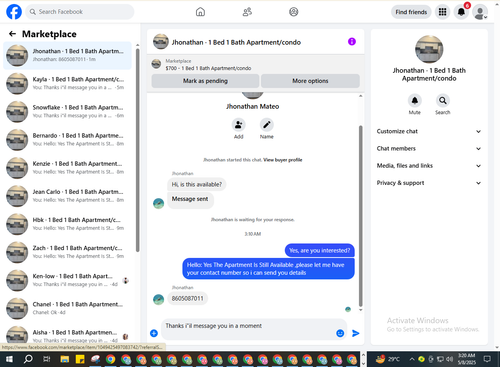The height and width of the screenshot is (367, 500).
Task: Open the Groups icon in top navigation
Action: [294, 12]
